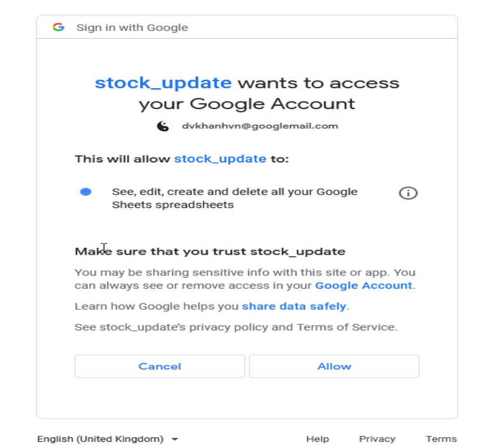The image size is (489, 448).
Task: Open the info icon for Sheets permission
Action: [408, 193]
